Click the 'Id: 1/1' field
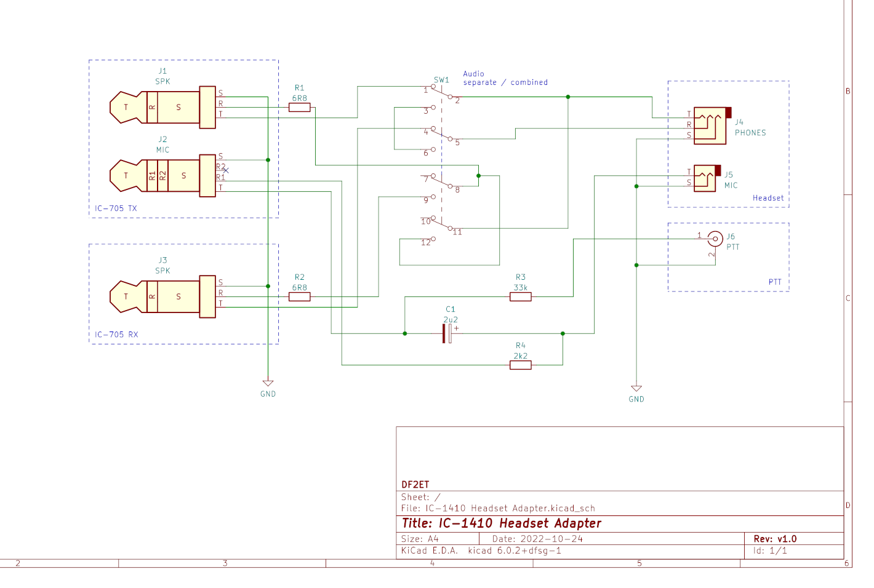The image size is (874, 588). pos(770,550)
